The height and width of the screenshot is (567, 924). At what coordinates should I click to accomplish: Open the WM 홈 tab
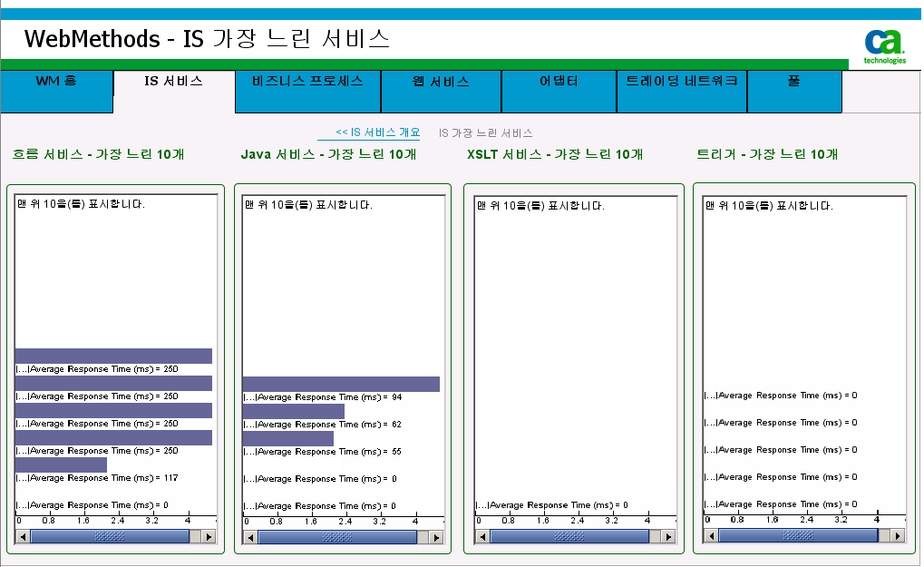(56, 92)
